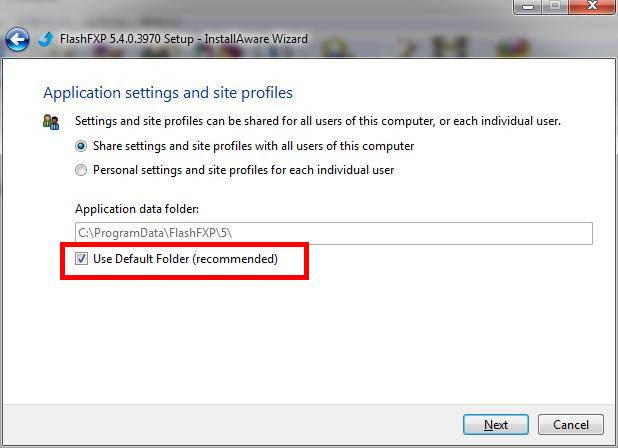
Task: Click the Application settings and site profiles heading
Action: point(168,93)
